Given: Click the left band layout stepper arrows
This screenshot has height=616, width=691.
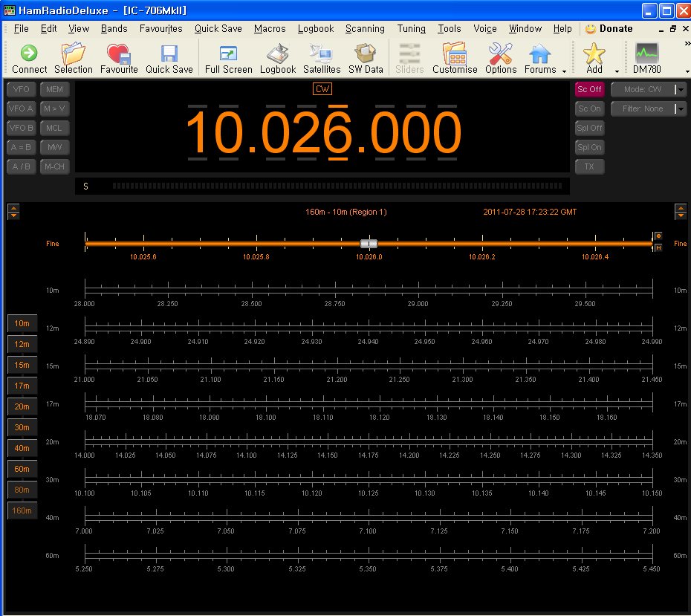Looking at the screenshot, I should click(x=13, y=212).
